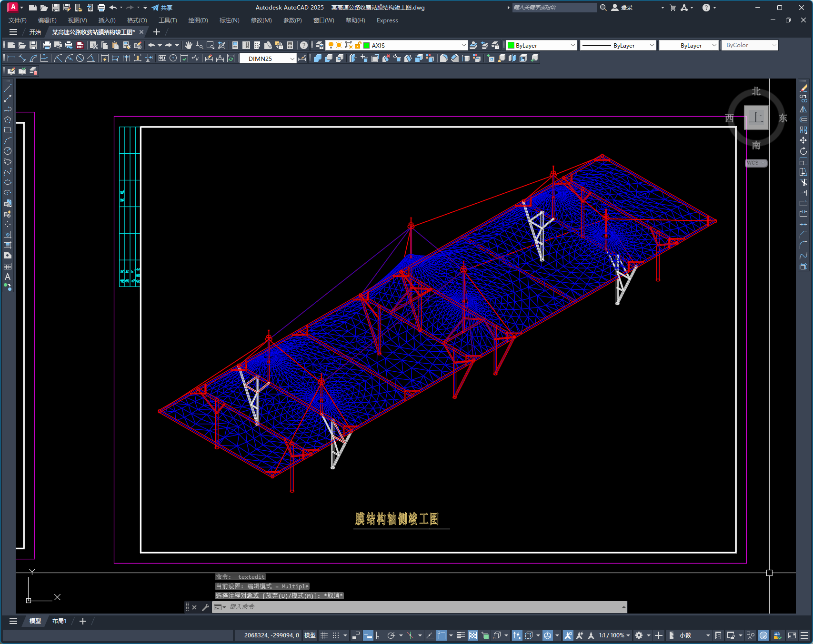Save the drawing with the toolbar Save icon
Screen dimensions: 813x644
(33, 45)
